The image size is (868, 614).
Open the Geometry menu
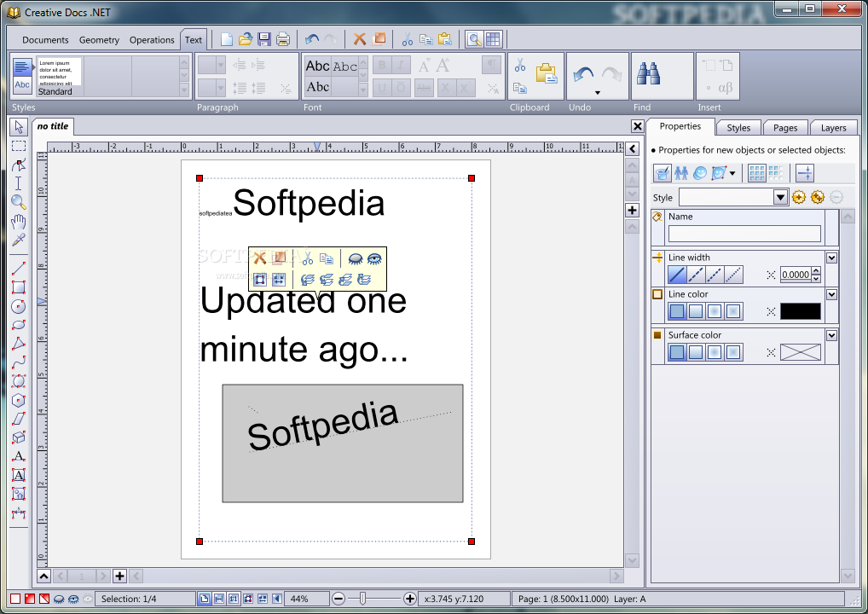(99, 40)
